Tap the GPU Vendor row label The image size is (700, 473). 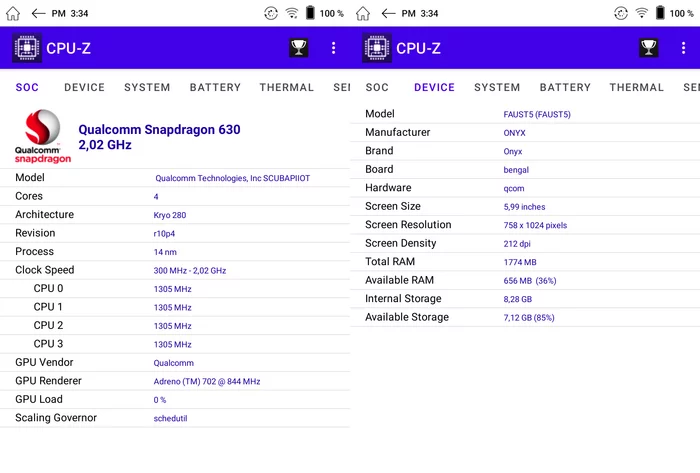pos(44,362)
